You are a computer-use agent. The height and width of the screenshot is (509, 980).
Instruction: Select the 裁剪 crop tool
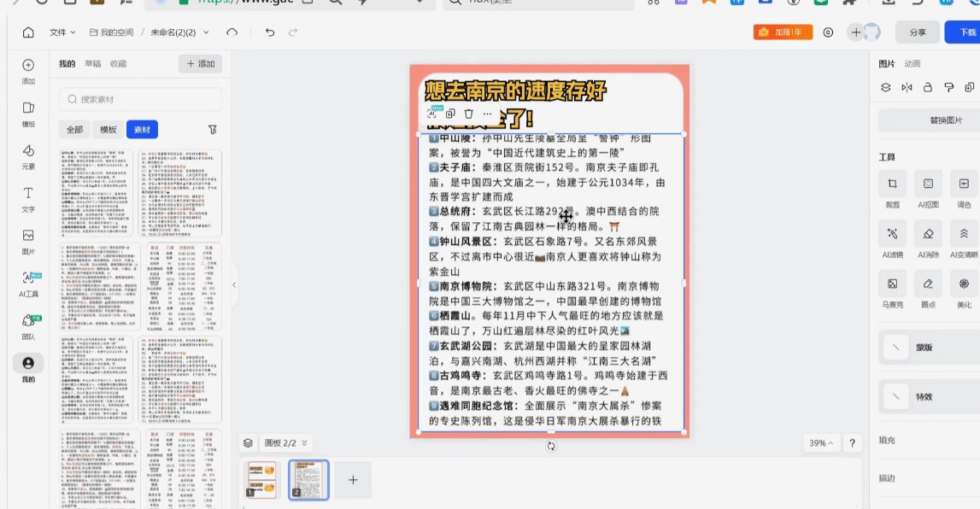pos(893,190)
